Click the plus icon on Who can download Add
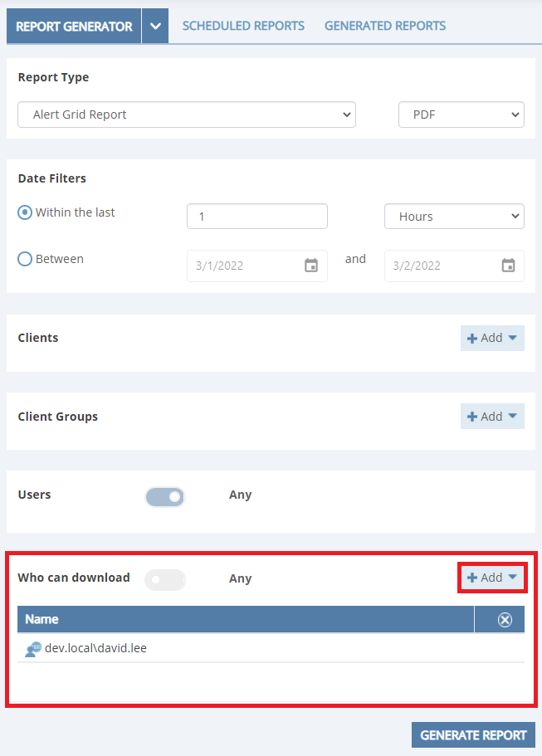The image size is (542, 756). 472,578
